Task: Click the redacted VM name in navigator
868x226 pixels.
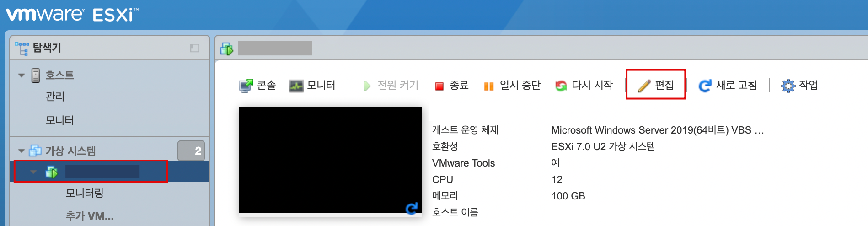Action: 102,172
